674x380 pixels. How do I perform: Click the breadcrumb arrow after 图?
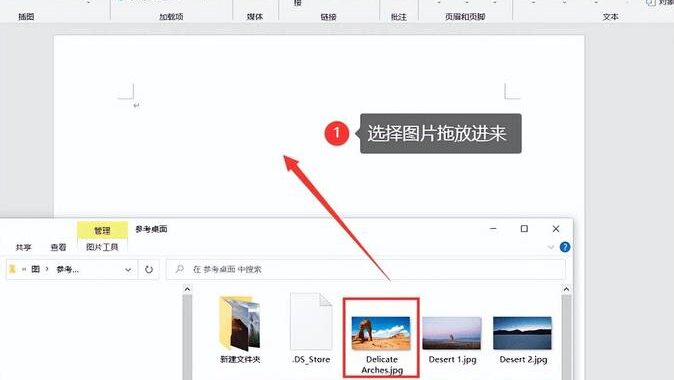tap(47, 269)
